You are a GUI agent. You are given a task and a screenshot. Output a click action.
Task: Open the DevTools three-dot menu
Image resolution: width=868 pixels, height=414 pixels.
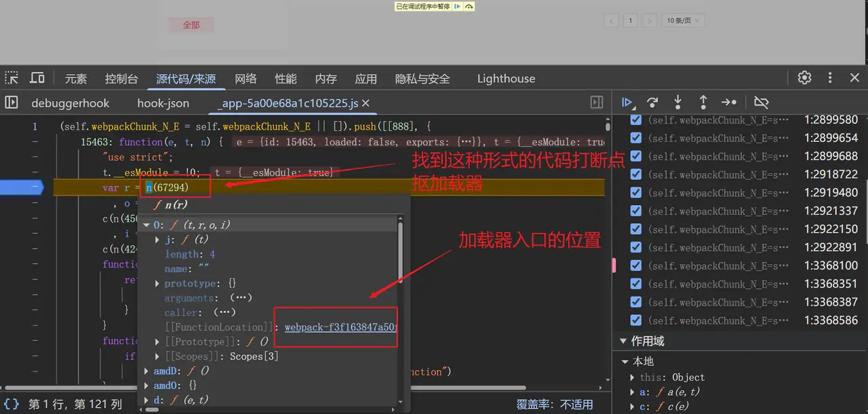coord(830,78)
